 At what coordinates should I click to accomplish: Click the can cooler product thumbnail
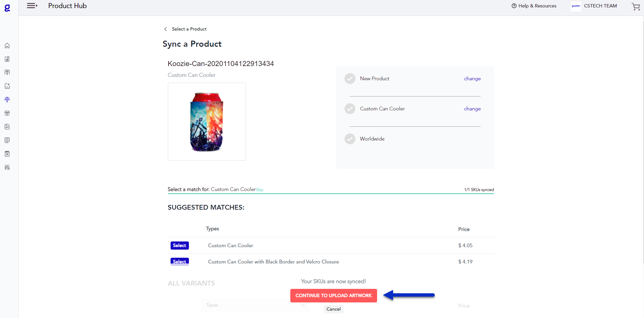[x=207, y=122]
